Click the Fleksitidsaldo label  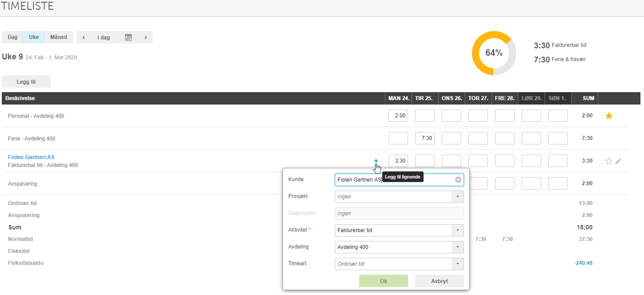point(26,263)
